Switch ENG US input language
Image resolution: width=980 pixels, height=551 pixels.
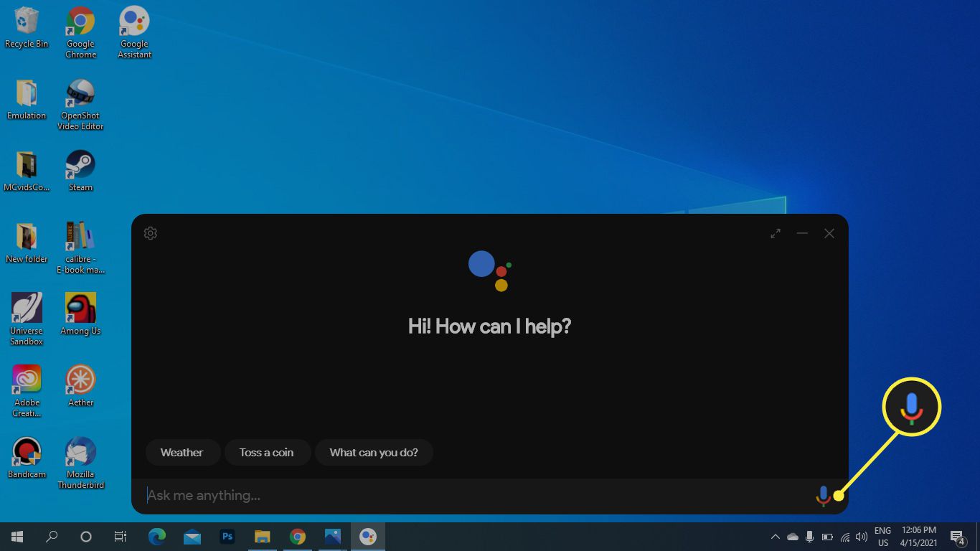pos(882,537)
